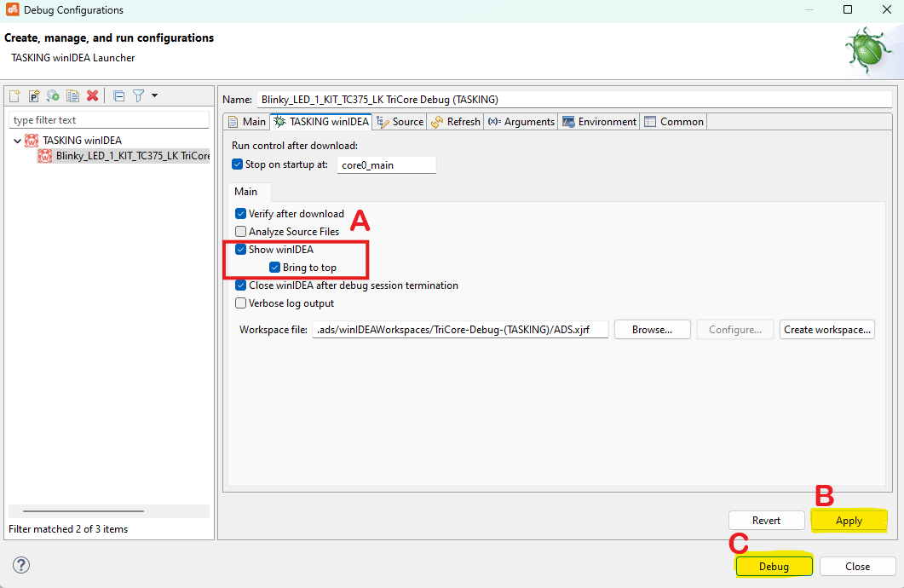The height and width of the screenshot is (588, 904).
Task: Expand type filter text field options
Action: pyautogui.click(x=109, y=119)
